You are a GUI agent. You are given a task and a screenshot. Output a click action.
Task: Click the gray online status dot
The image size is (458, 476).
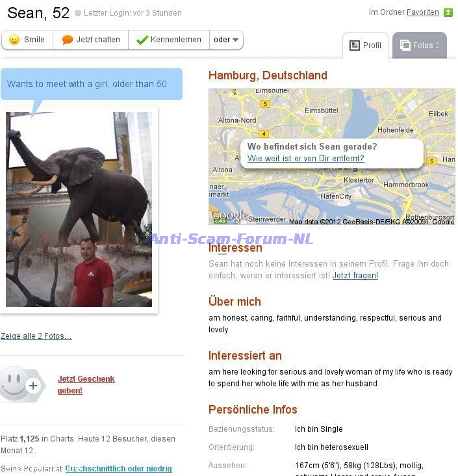78,13
